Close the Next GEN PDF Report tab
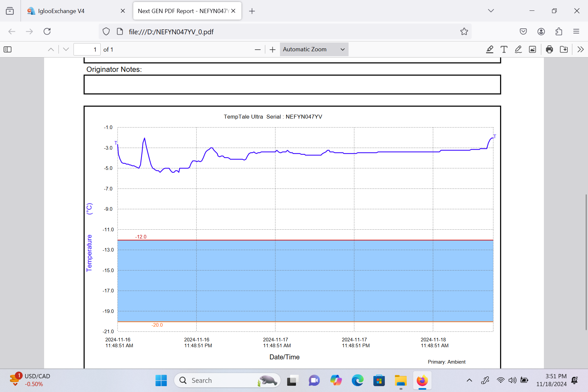Screen dimensions: 588x392 [233, 11]
